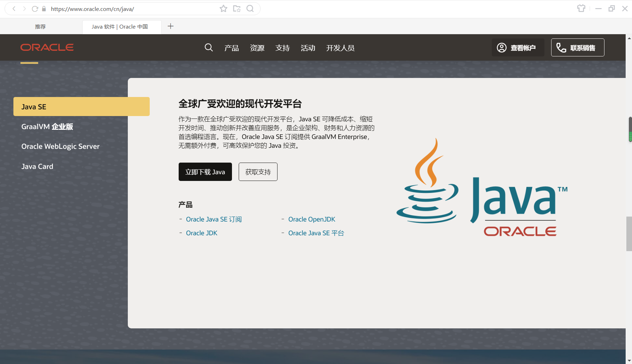The image size is (632, 364).
Task: Open the 产品 menu
Action: 232,48
